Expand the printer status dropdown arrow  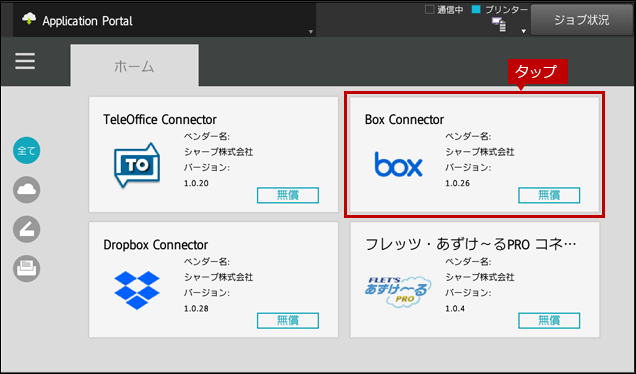[x=523, y=31]
